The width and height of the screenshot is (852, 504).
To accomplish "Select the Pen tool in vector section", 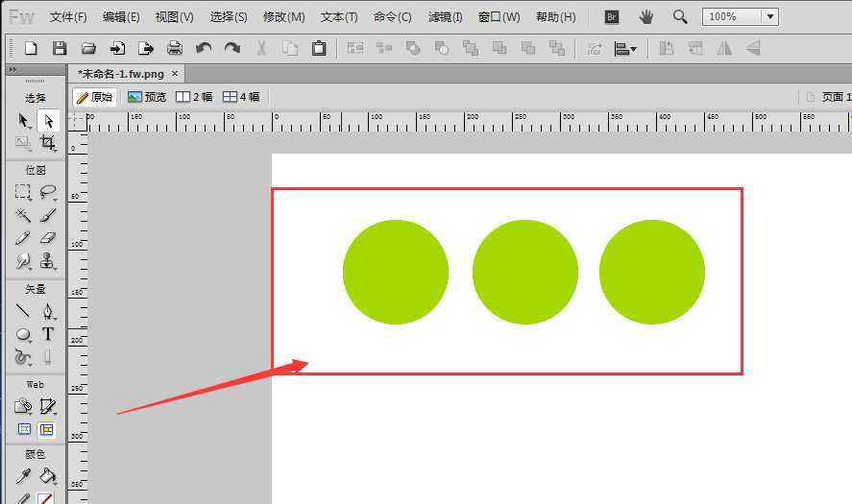I will pyautogui.click(x=47, y=311).
